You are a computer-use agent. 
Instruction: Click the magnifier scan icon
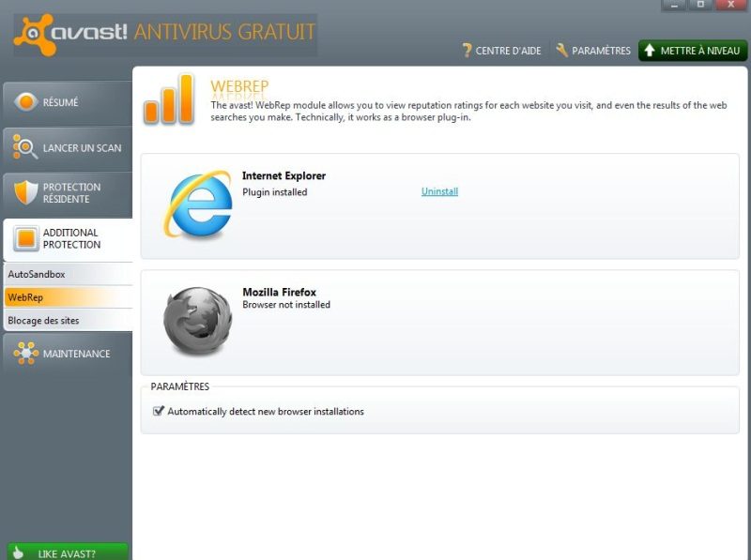25,147
